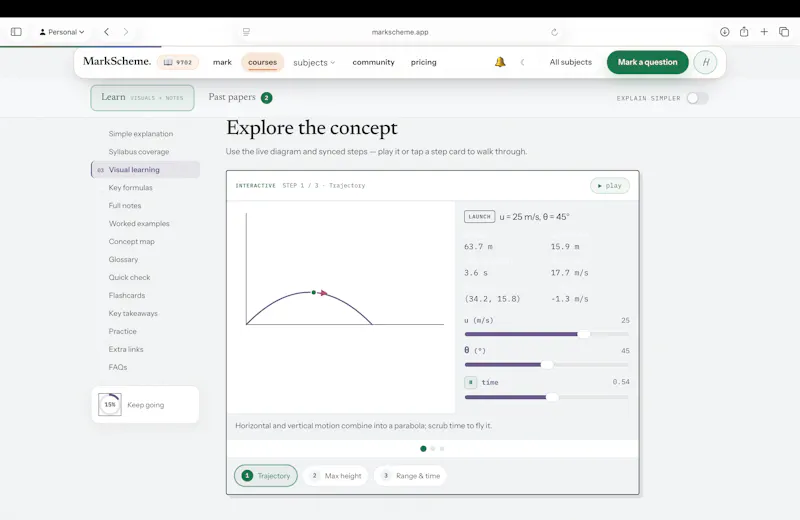
Task: Go to Worked examples section
Action: click(139, 224)
